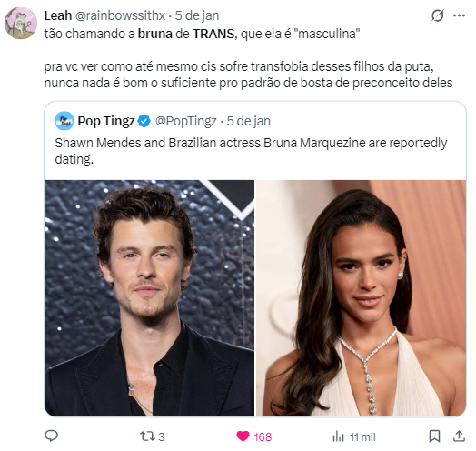This screenshot has height=451, width=476.
Task: Click the Grok slashed-circle icon
Action: tap(438, 15)
